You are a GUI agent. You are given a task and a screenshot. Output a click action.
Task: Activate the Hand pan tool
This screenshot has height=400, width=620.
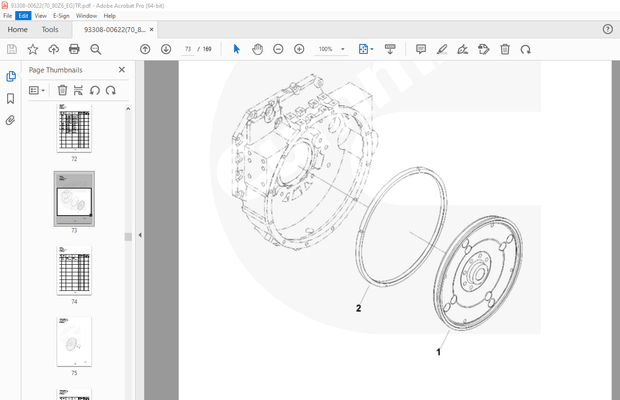pos(257,49)
